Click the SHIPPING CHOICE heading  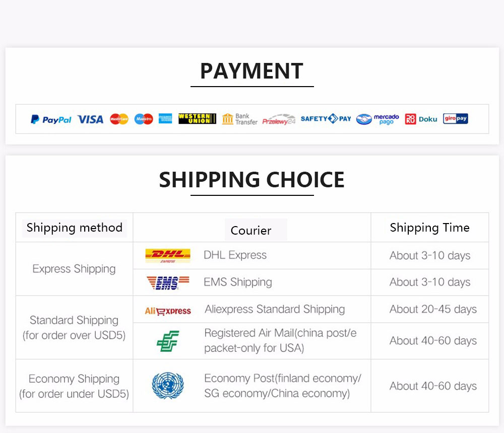coord(251,180)
